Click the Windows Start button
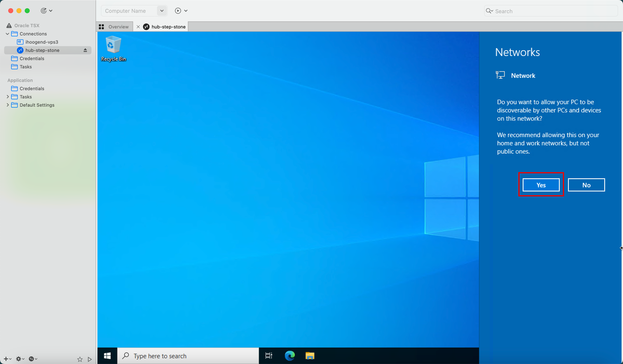 (107, 356)
